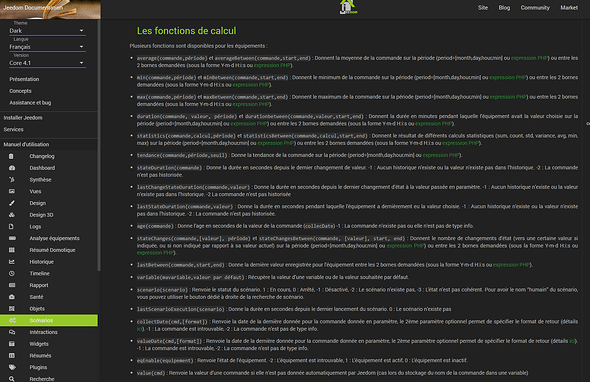Click the Design paintbrush icon
This screenshot has height=382, width=590.
click(x=12, y=203)
